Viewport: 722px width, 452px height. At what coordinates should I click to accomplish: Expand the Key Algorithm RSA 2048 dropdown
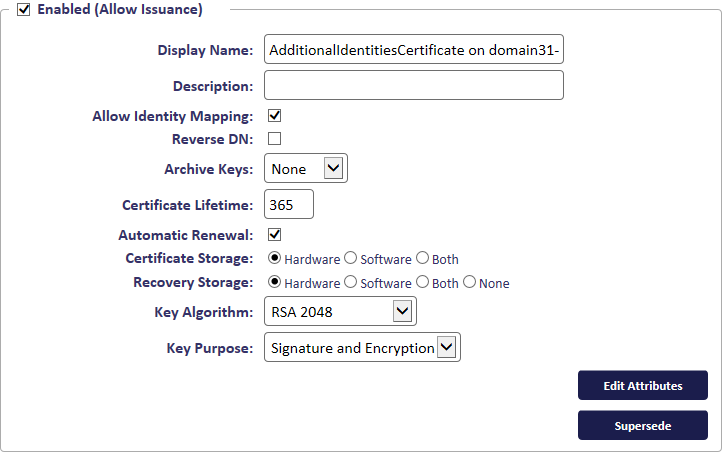point(340,312)
